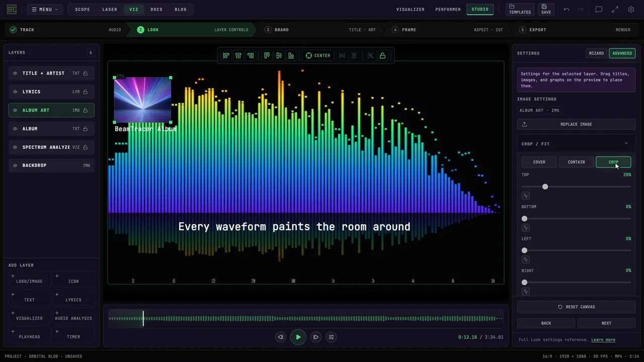This screenshot has width=644, height=362.
Task: Open audio automation for Left crop
Action: click(526, 259)
